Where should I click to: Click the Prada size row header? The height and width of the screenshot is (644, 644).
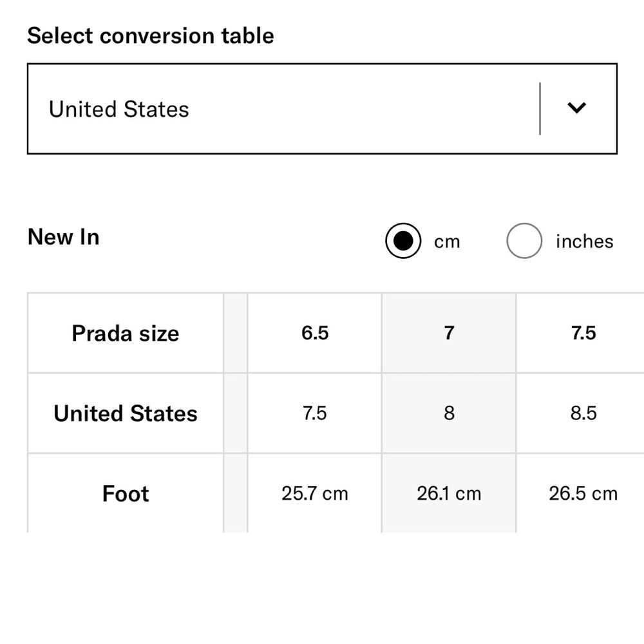(x=126, y=333)
